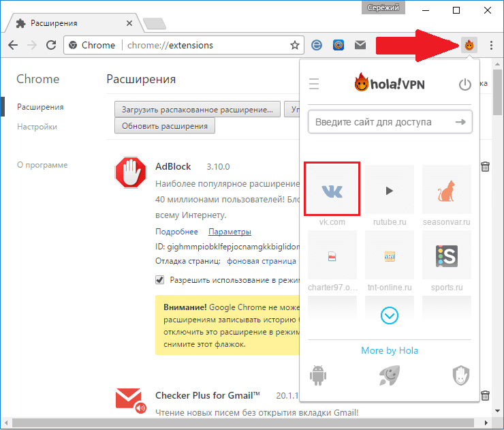
Task: Click the AdBlock stop-hand logo
Action: [131, 172]
